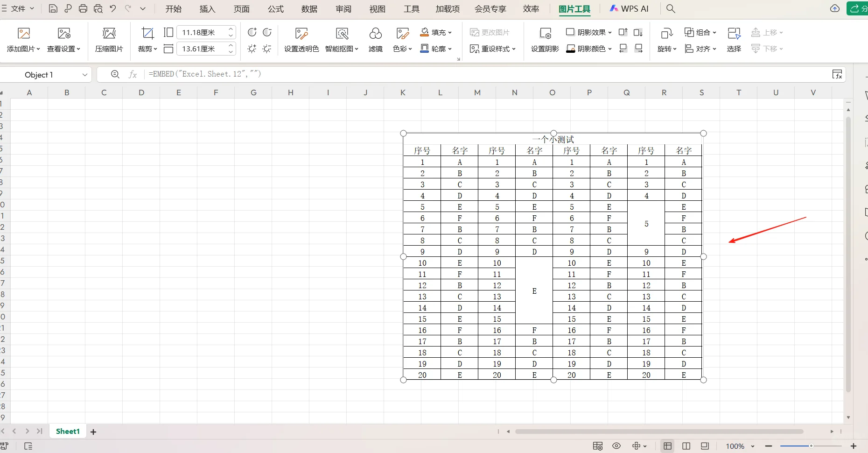Open the WPS AI tab
The image size is (868, 453).
click(x=629, y=9)
